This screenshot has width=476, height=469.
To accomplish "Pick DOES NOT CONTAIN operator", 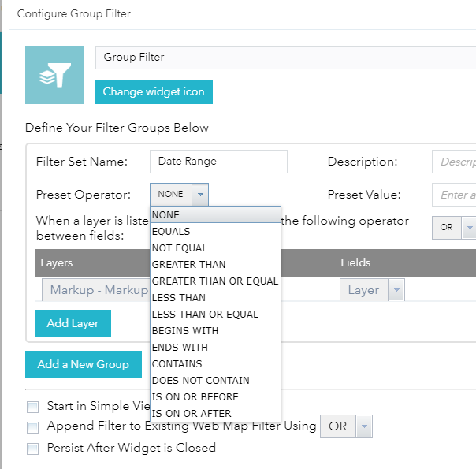I will pos(200,381).
